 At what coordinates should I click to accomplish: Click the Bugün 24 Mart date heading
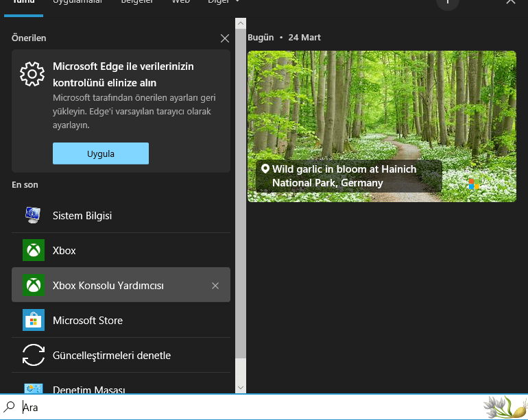(284, 38)
